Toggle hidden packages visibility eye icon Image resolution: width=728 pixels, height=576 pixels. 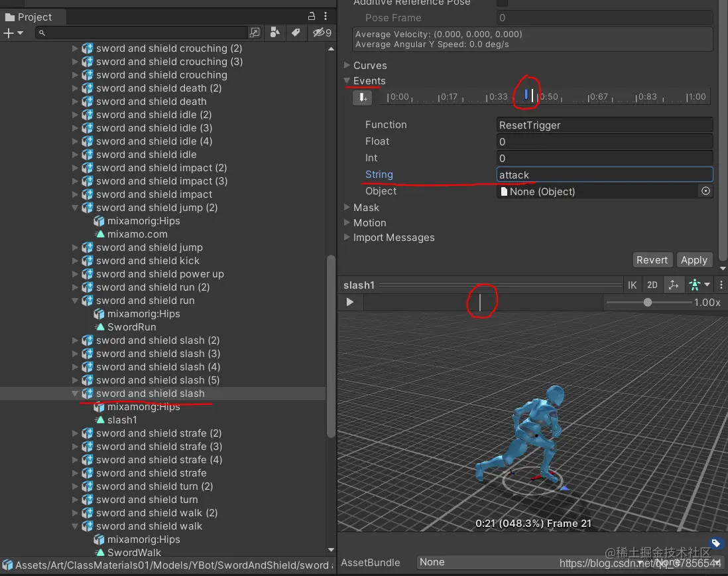322,33
